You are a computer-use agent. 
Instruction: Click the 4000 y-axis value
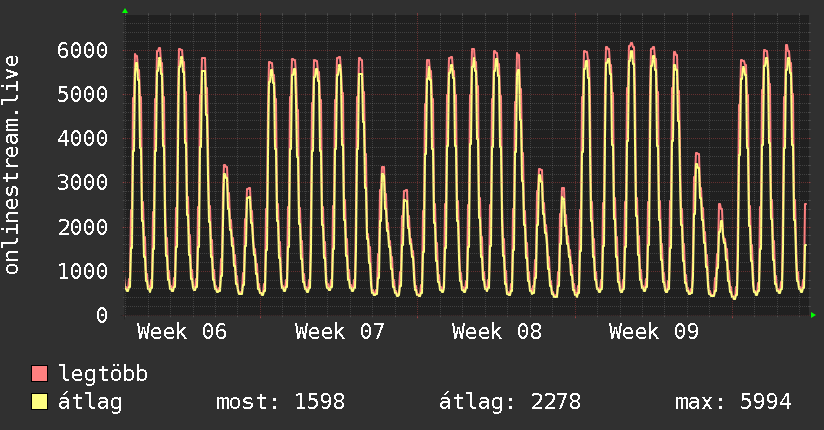click(x=83, y=138)
